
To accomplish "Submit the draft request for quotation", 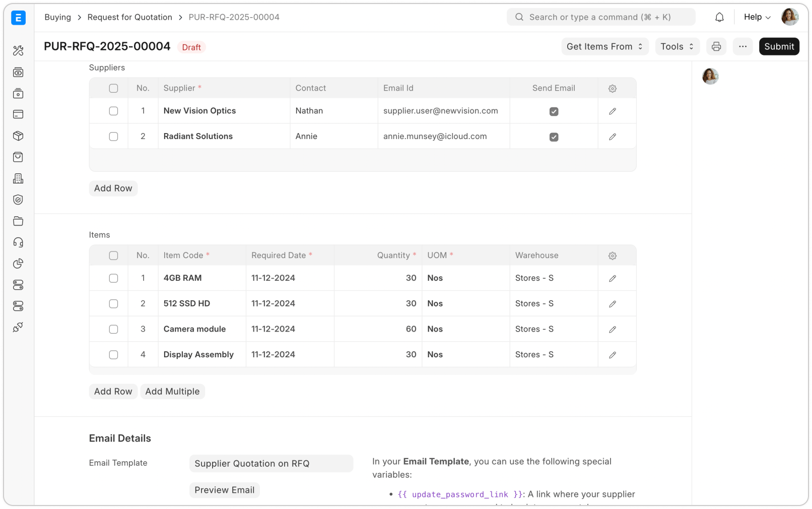I will 779,46.
